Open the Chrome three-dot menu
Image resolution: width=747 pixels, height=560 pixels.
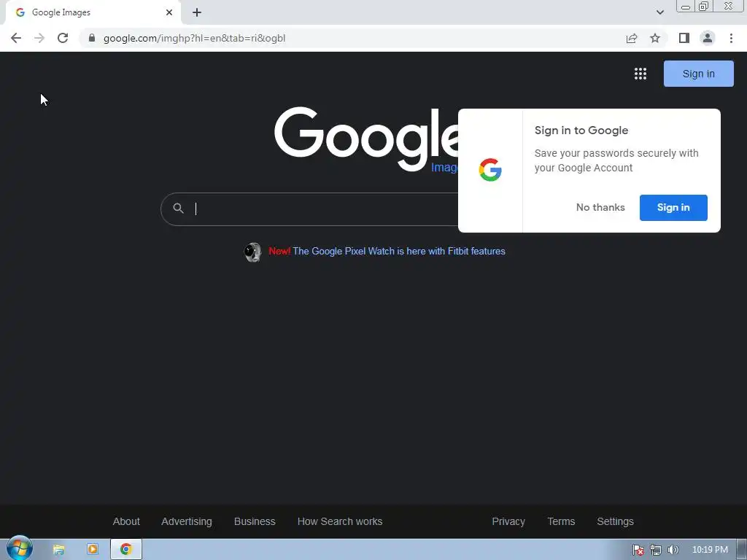tap(731, 38)
